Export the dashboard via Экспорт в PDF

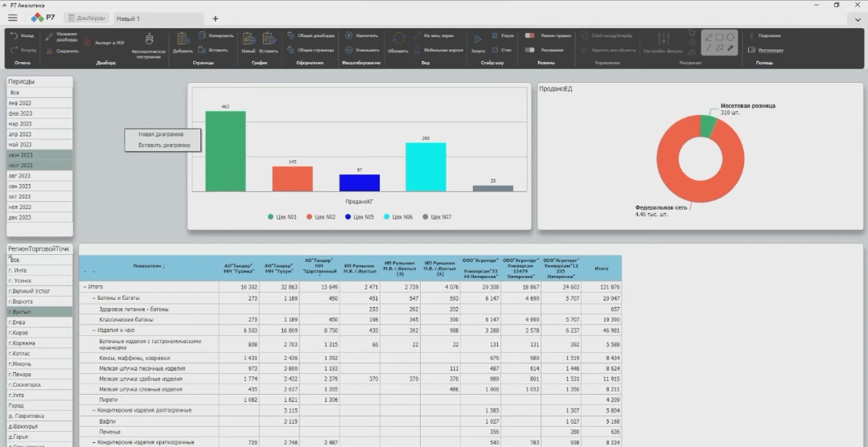[x=104, y=43]
